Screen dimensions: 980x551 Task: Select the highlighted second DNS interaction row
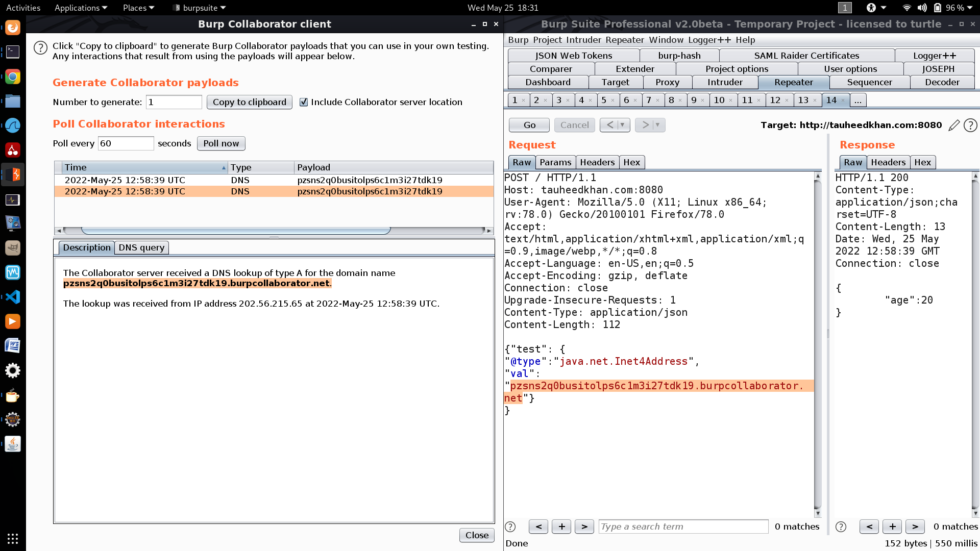click(x=274, y=191)
